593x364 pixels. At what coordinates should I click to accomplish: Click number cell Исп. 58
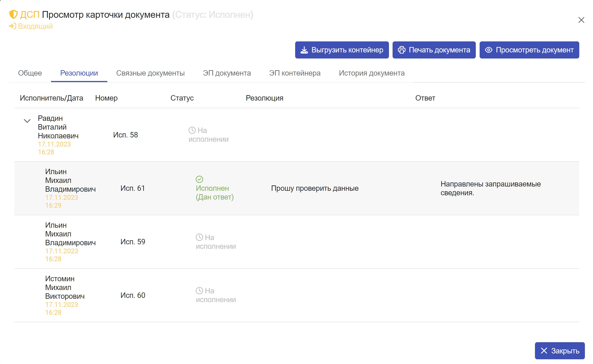[x=126, y=135]
